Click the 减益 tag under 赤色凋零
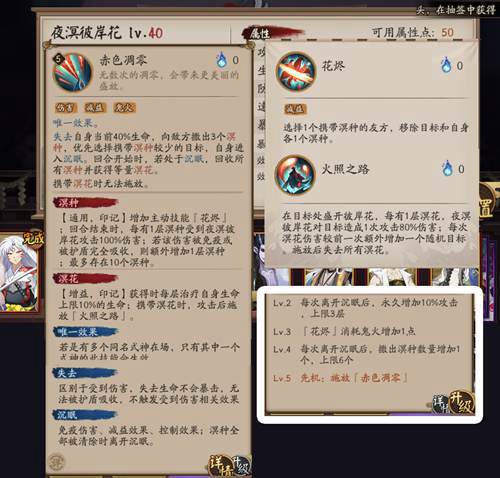The height and width of the screenshot is (478, 500). (x=95, y=108)
